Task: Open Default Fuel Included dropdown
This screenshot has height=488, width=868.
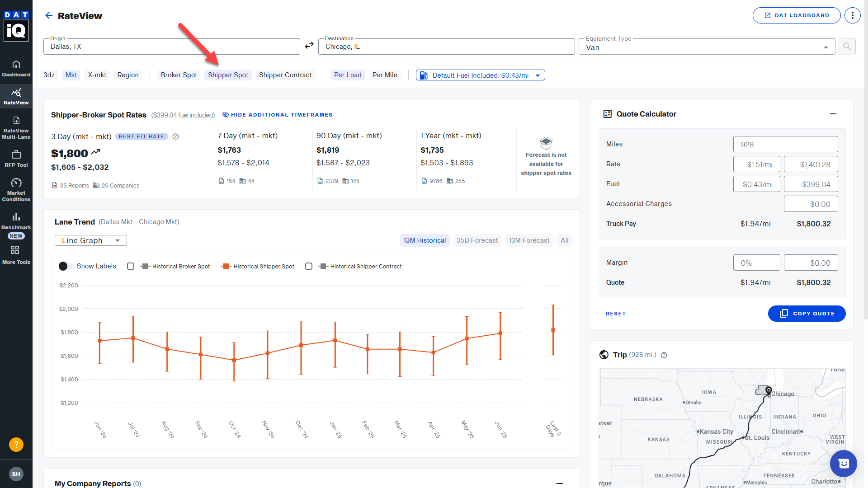Action: pyautogui.click(x=480, y=75)
